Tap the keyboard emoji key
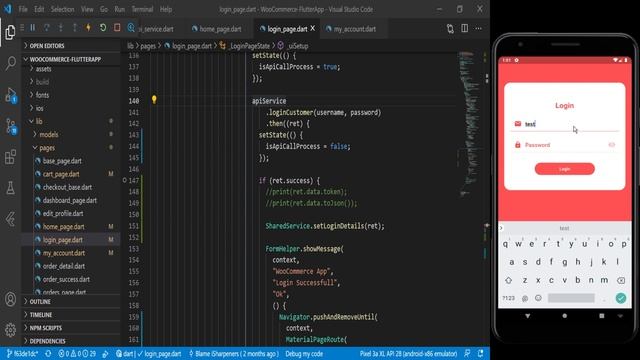This screenshot has width=640, height=360. 538,298
